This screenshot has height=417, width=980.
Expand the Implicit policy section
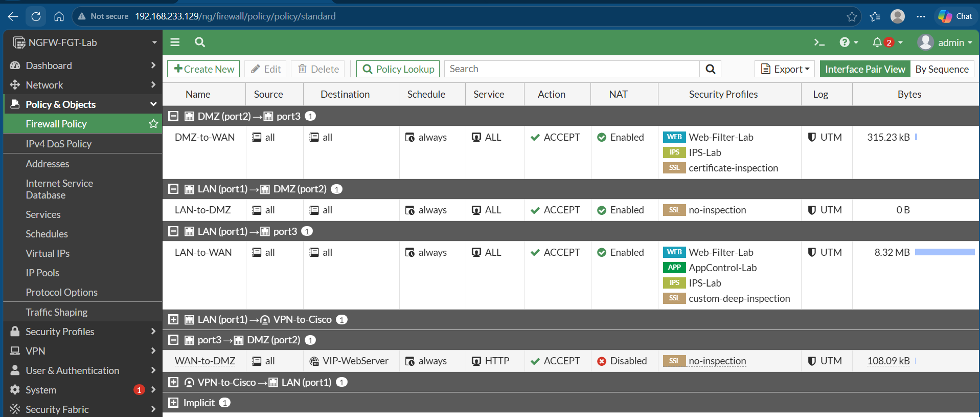[x=174, y=403]
